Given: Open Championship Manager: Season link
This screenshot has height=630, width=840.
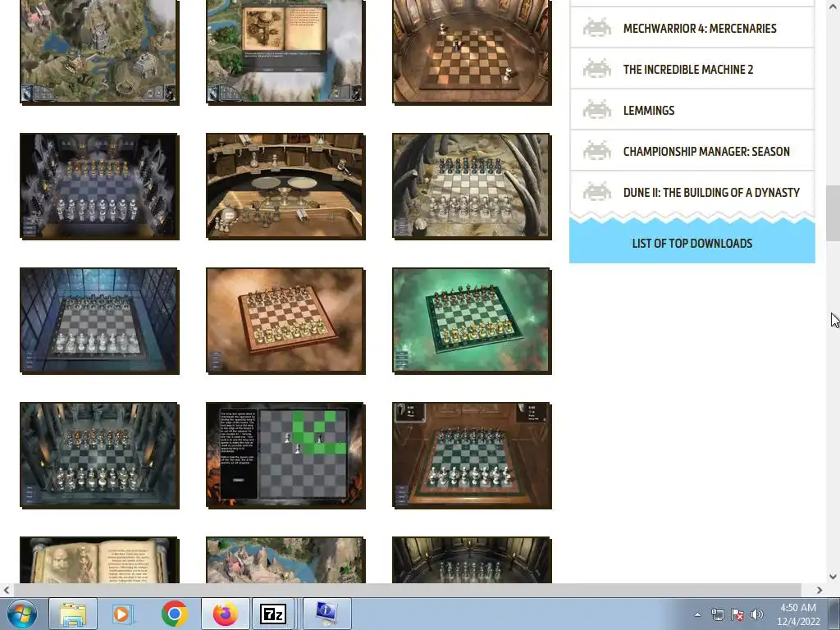Looking at the screenshot, I should (x=706, y=152).
